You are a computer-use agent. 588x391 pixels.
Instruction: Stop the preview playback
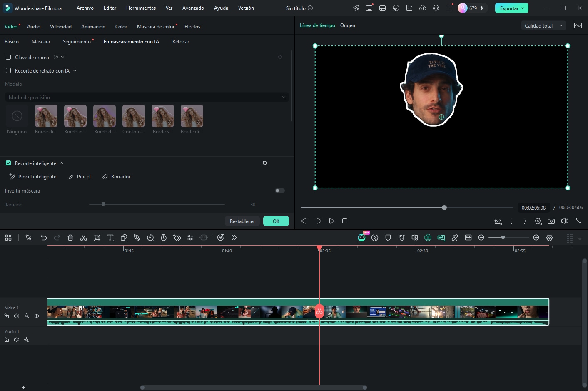(345, 221)
